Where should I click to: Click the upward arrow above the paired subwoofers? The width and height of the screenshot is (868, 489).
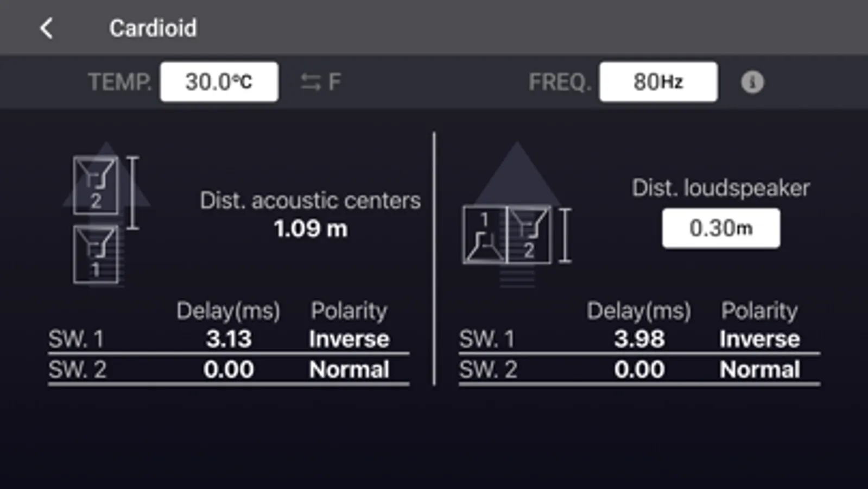pyautogui.click(x=517, y=163)
